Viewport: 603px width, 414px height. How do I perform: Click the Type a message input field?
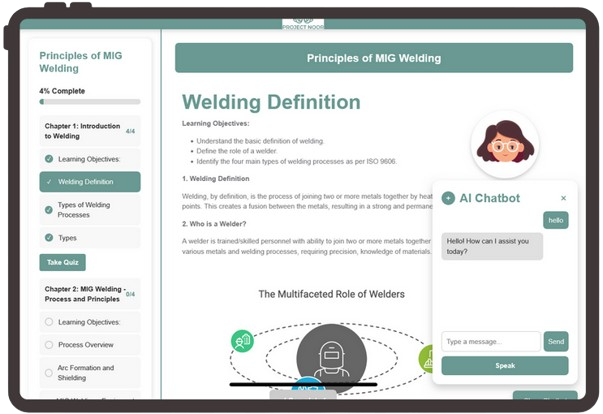490,342
